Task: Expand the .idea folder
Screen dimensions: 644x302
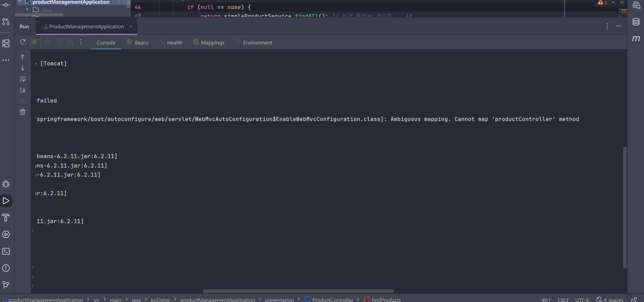Action: pos(27,10)
